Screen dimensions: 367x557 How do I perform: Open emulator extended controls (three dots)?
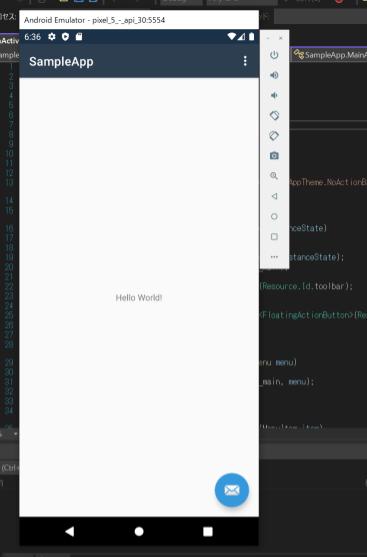pyautogui.click(x=274, y=257)
